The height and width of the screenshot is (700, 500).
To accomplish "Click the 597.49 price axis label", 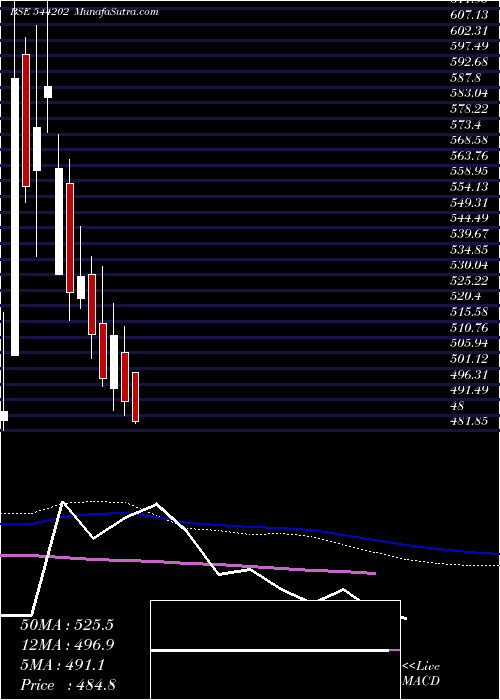I will click(x=469, y=46).
